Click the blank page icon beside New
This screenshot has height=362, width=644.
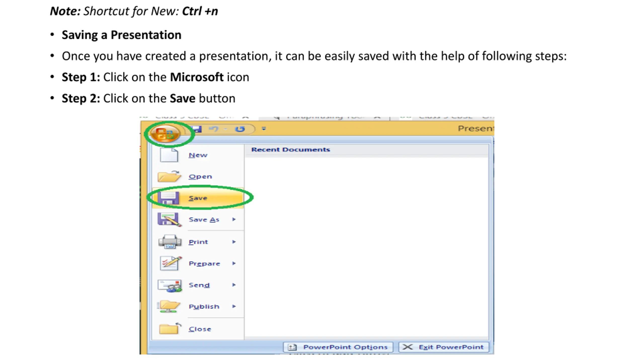pyautogui.click(x=169, y=155)
